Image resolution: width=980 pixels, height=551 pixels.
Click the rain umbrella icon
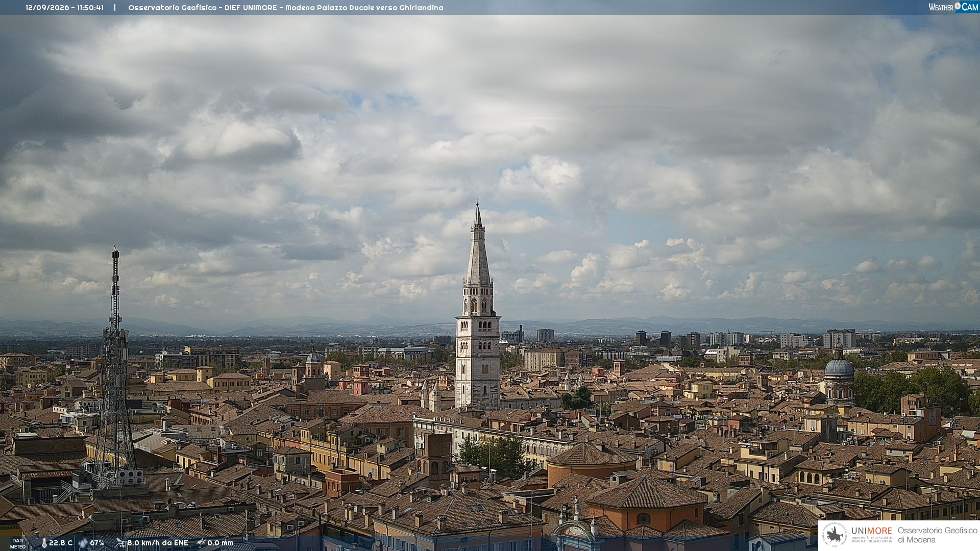tap(201, 543)
